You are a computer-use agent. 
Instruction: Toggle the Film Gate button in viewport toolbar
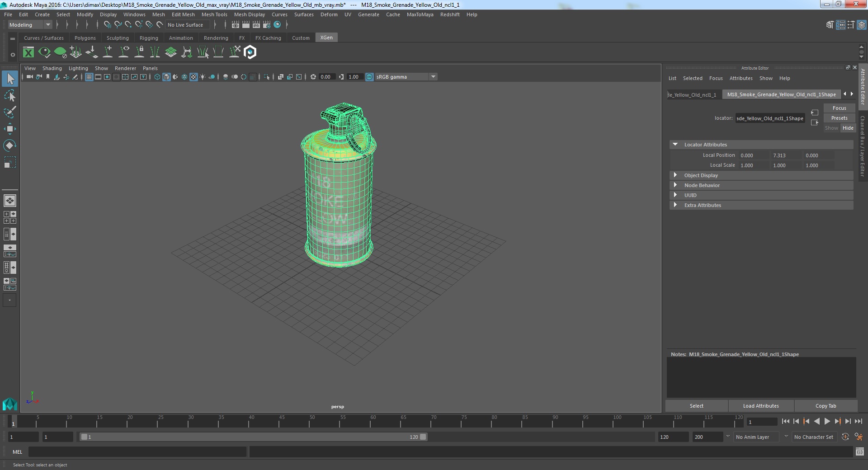98,77
